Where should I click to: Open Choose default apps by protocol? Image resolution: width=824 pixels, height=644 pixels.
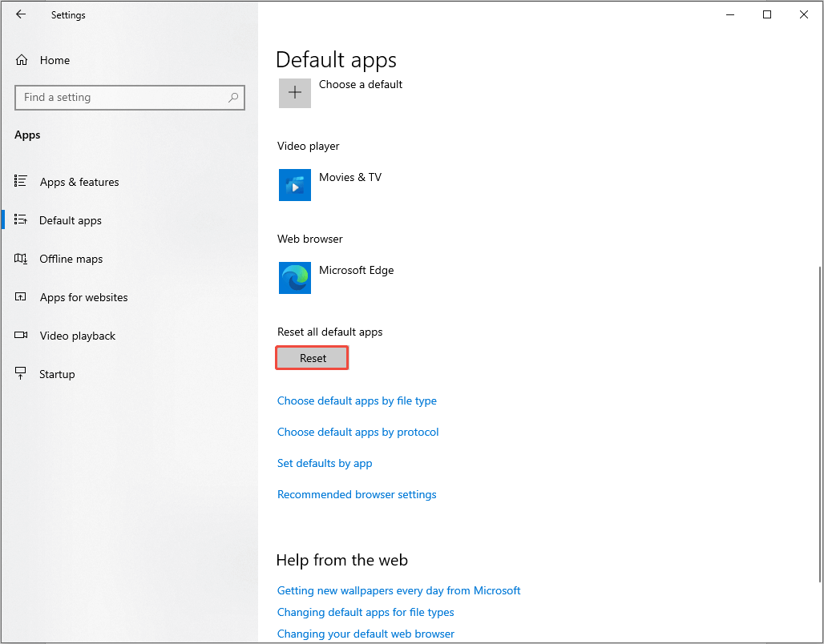[357, 432]
